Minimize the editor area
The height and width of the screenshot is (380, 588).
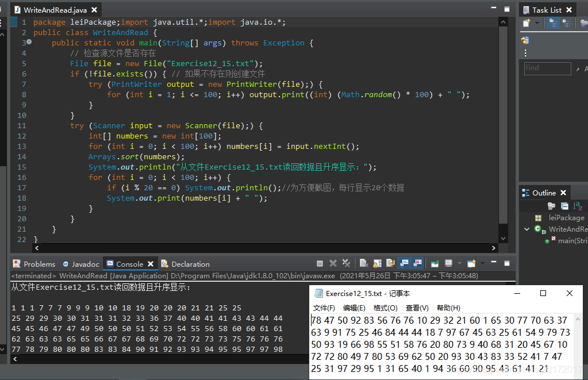[x=494, y=8]
